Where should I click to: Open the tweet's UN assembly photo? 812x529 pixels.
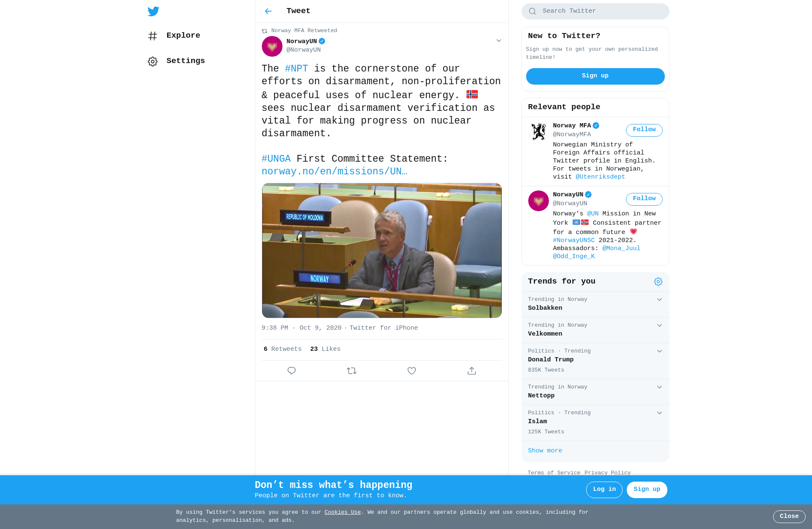tap(381, 251)
